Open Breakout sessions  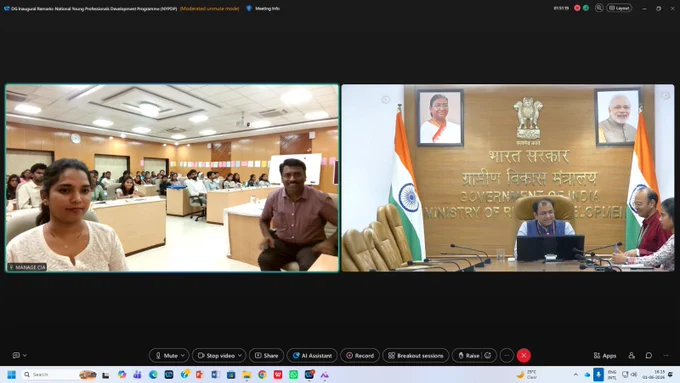tap(415, 355)
